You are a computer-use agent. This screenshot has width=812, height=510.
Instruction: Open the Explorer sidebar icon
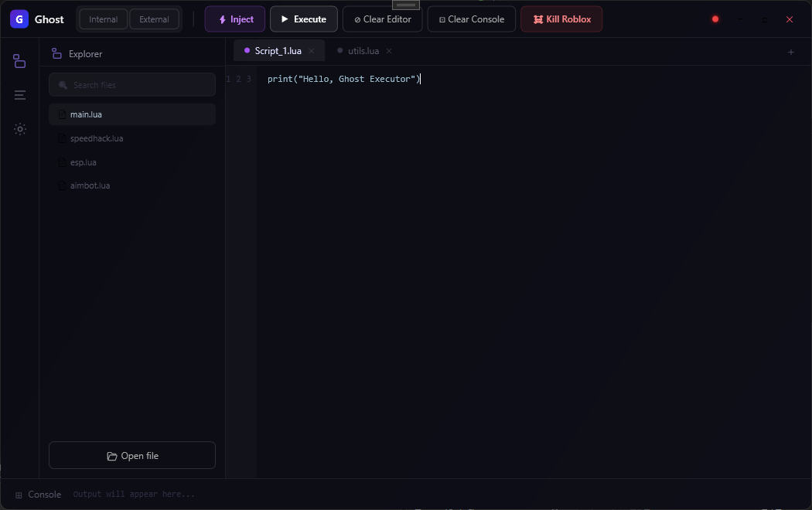click(19, 61)
